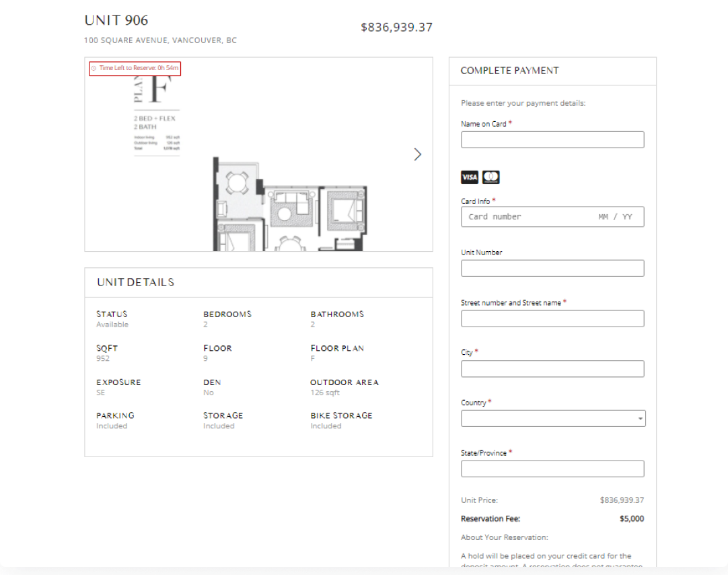Viewport: 728px width, 575px height.
Task: Click the EXPOSURE value 'SE'
Action: pyautogui.click(x=100, y=393)
